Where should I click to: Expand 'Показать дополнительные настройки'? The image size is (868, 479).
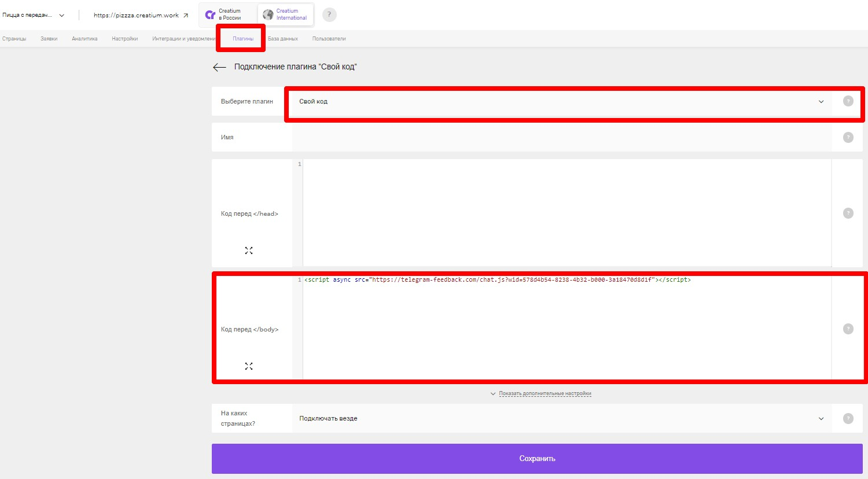[541, 393]
